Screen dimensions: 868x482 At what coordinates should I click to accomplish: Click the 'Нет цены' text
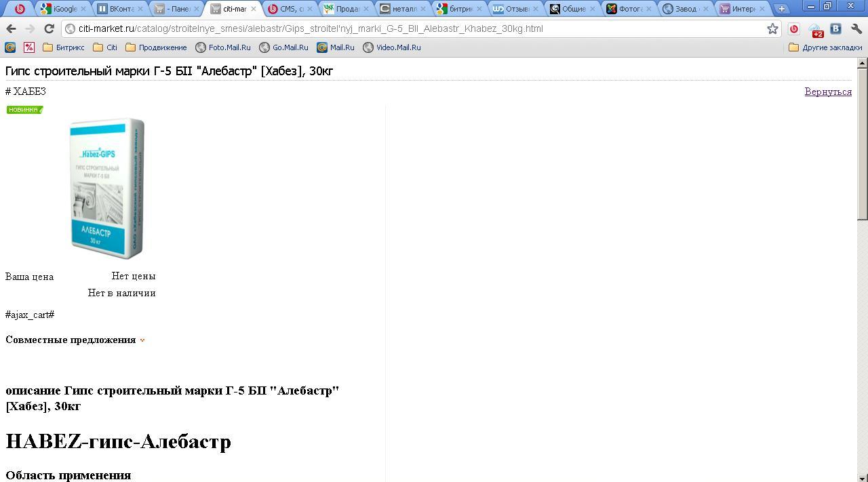pyautogui.click(x=134, y=276)
